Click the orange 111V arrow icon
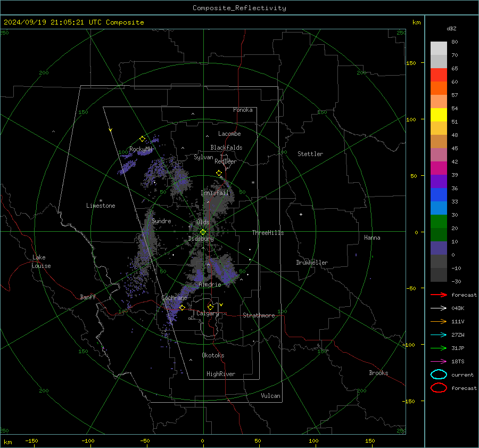Image resolution: width=479 pixels, height=448 pixels. coord(439,321)
